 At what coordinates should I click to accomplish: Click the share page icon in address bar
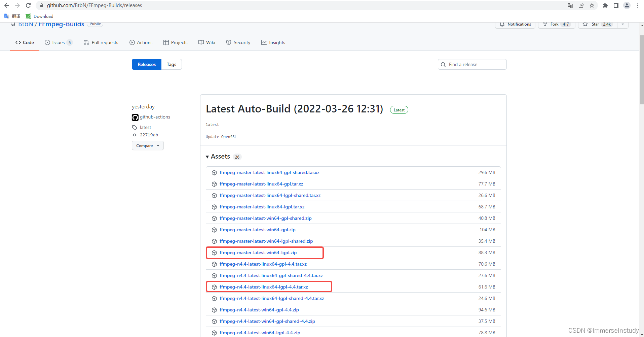click(x=581, y=5)
